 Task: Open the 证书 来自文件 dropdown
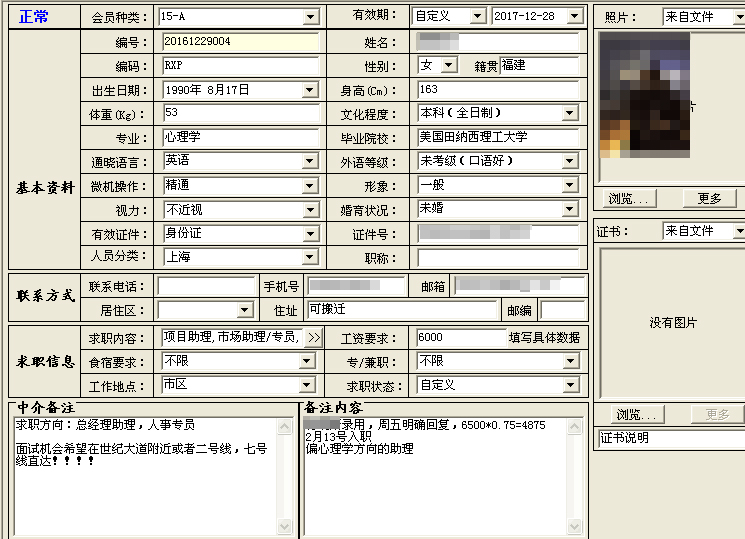739,231
